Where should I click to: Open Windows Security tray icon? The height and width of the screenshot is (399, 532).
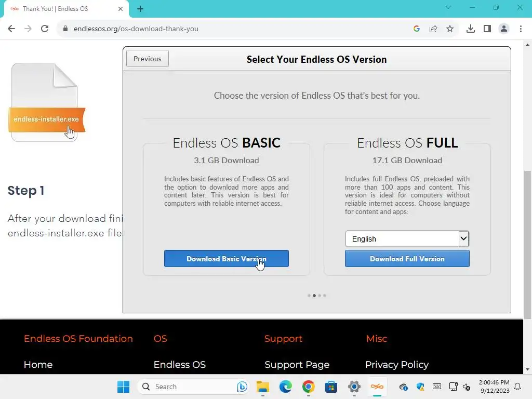(x=420, y=387)
